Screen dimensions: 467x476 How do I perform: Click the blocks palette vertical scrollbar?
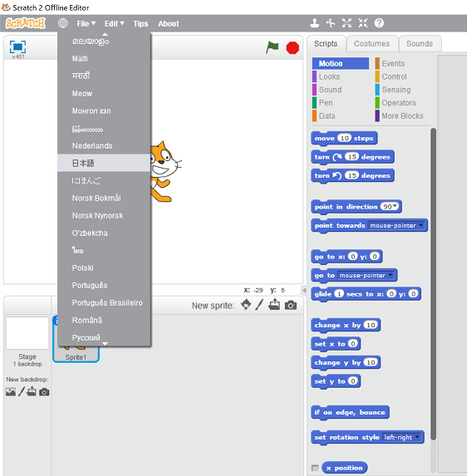pyautogui.click(x=433, y=284)
